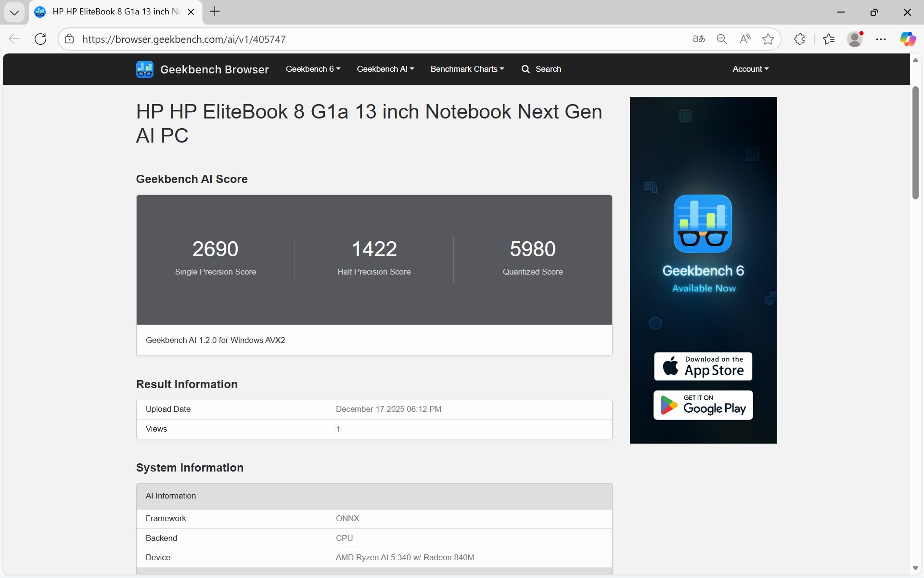
Task: Click the translate page icon
Action: coord(698,39)
